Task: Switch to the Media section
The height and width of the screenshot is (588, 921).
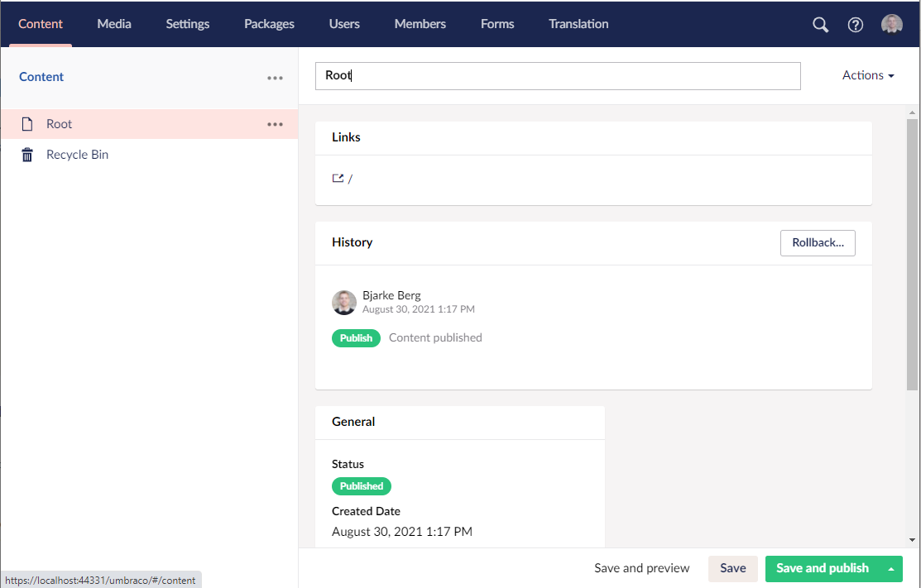Action: pyautogui.click(x=113, y=24)
